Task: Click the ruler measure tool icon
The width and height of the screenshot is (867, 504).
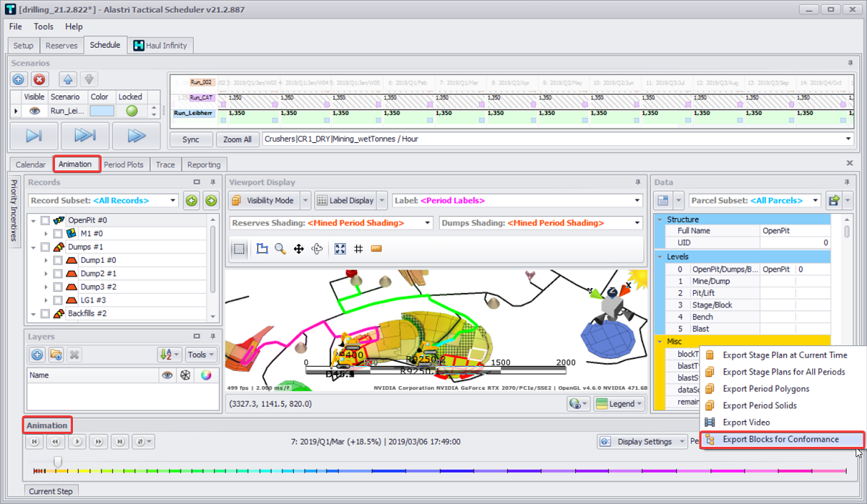Action: 376,249
